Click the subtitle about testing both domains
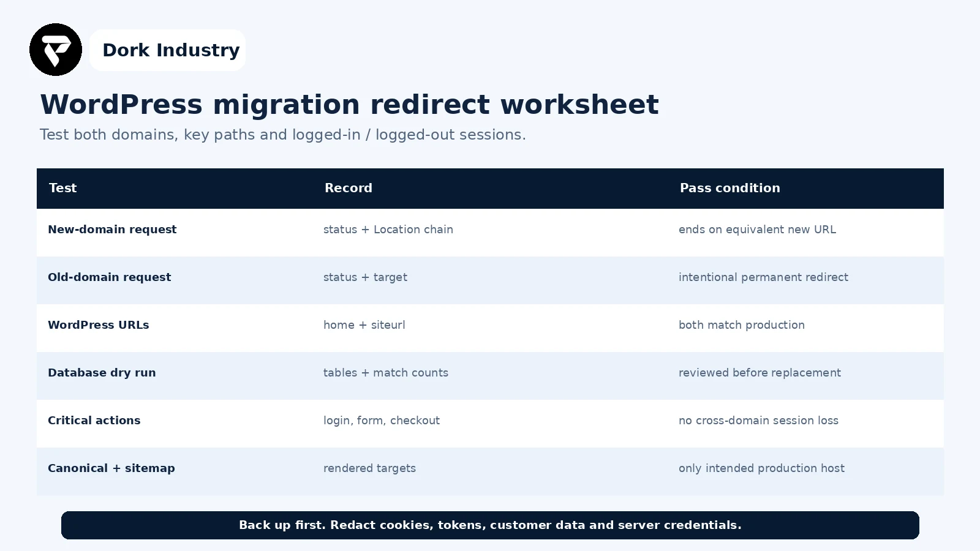Screen dimensions: 980x551 (x=282, y=135)
